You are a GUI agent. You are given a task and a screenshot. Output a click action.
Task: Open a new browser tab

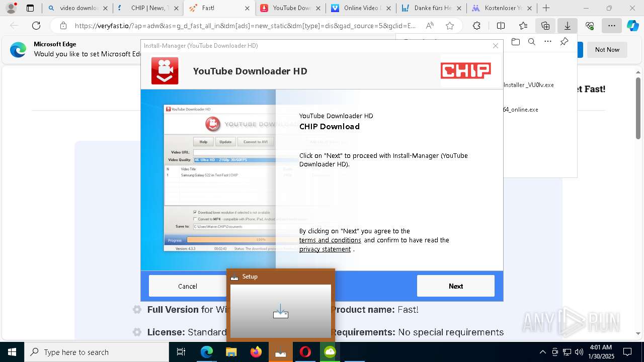546,8
